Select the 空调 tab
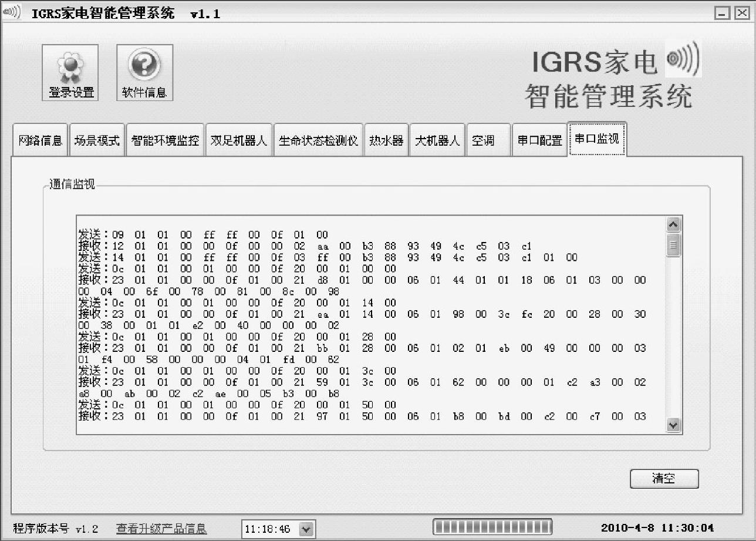 [x=488, y=141]
